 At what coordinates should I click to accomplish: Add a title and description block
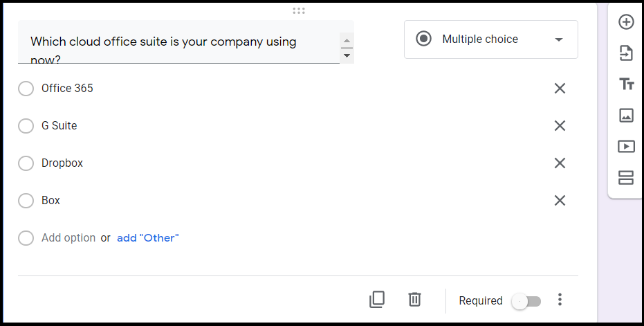tap(626, 84)
